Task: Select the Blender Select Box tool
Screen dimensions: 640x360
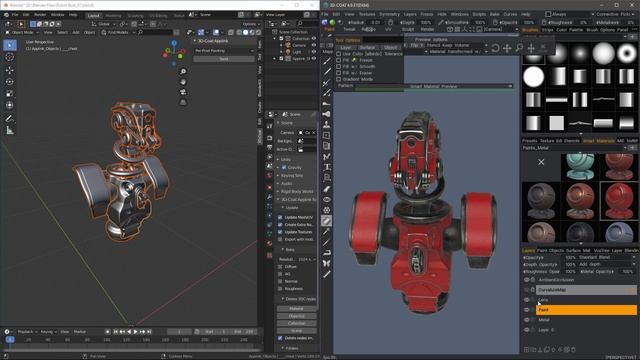Action: click(10, 45)
